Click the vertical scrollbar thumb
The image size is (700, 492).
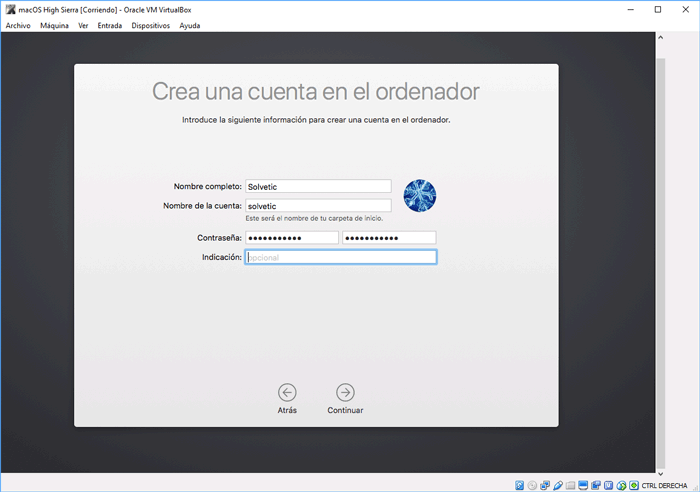pos(661,263)
